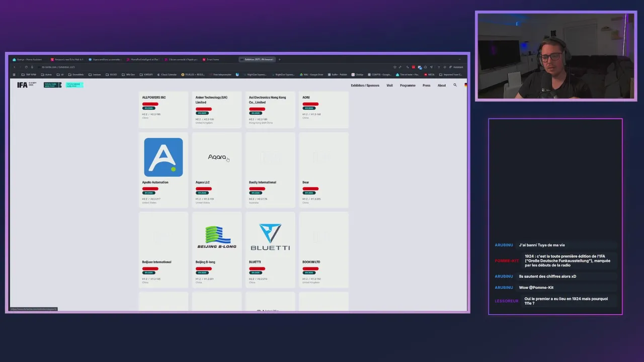
Task: Switch to the Home Assistant browser tab
Action: coord(29,59)
